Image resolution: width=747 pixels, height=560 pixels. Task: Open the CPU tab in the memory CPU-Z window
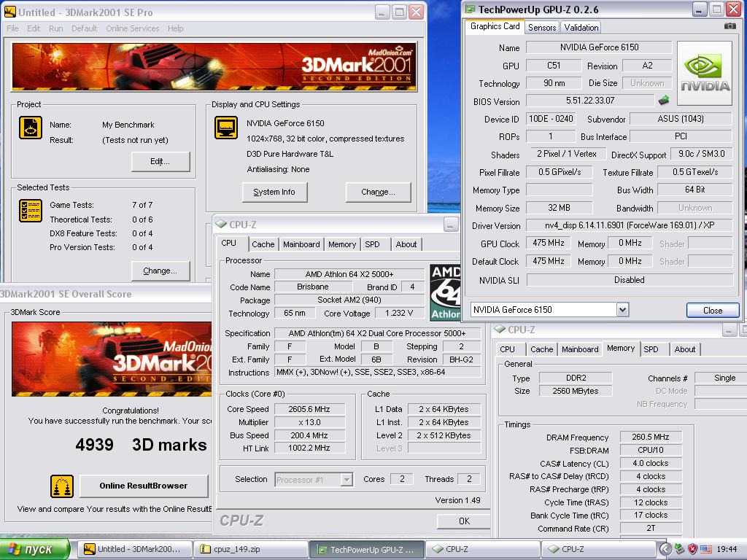(508, 349)
